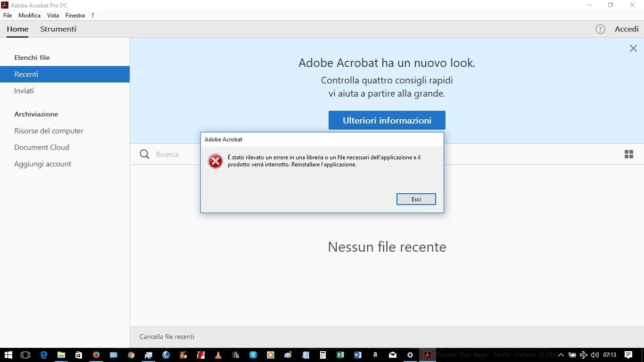Screen dimensions: 644x362
Task: Click the search magnifier icon
Action: point(145,154)
